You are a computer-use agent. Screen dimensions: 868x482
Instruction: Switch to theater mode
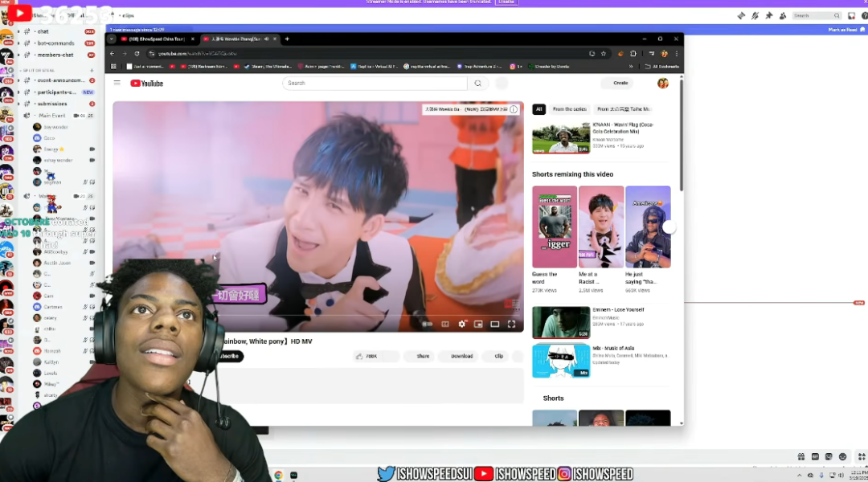click(x=495, y=325)
